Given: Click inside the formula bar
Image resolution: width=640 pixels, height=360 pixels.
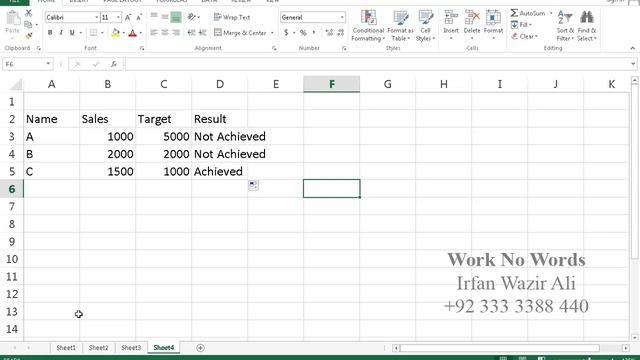Looking at the screenshot, I should pyautogui.click(x=377, y=64).
